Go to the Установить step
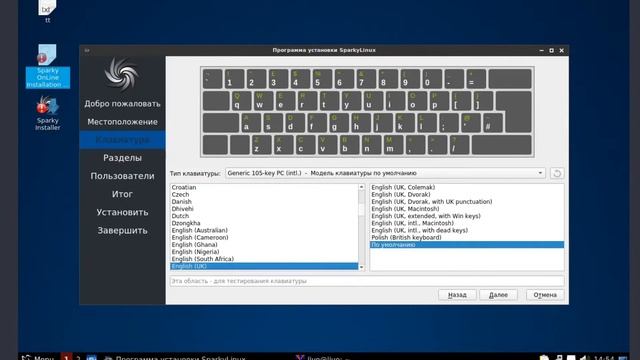The width and height of the screenshot is (640, 360). 122,212
